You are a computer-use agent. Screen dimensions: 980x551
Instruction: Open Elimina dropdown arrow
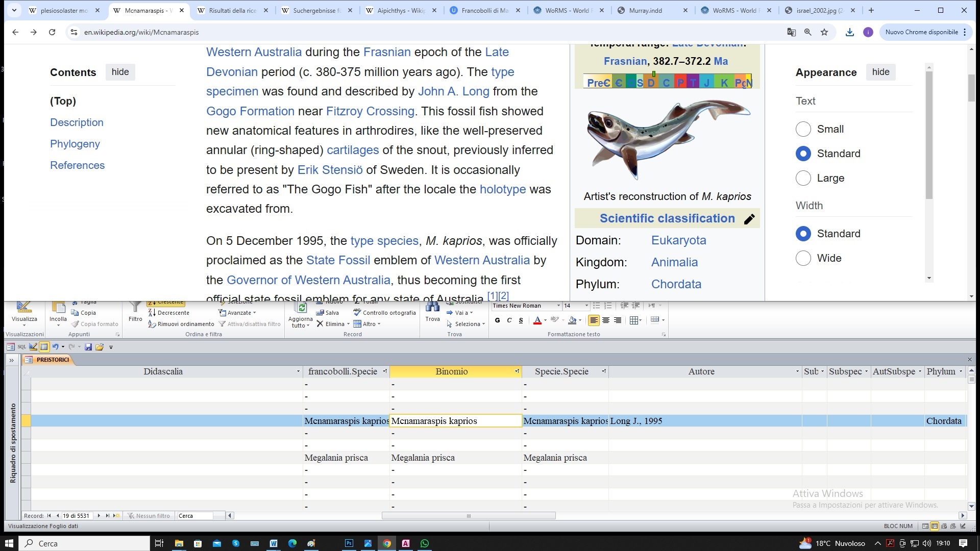(348, 324)
